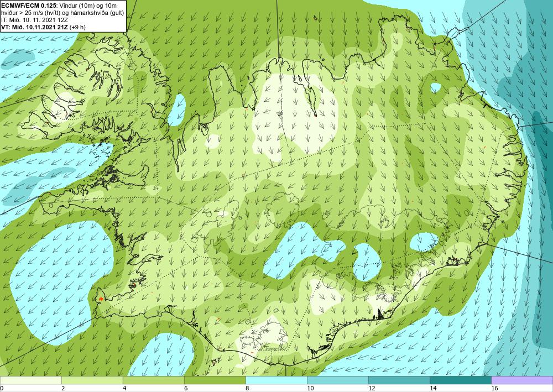
Task: Click the dark teal 14–16 legend swatch
Action: click(460, 380)
